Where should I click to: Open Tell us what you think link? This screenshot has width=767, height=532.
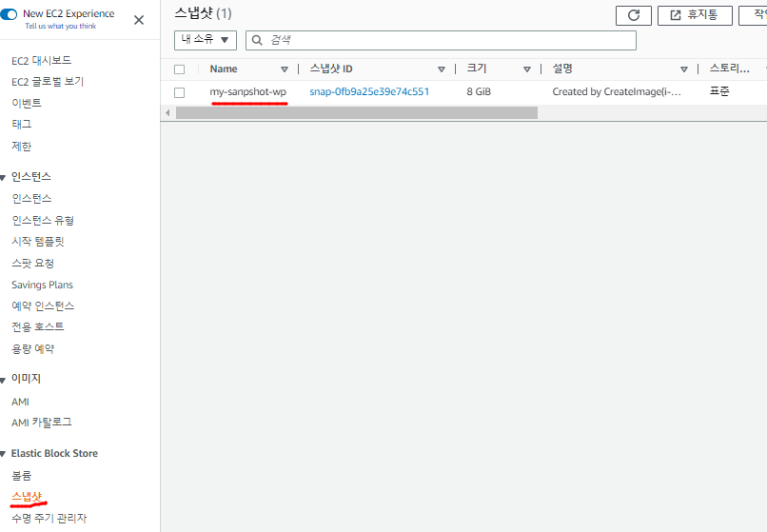(x=61, y=27)
